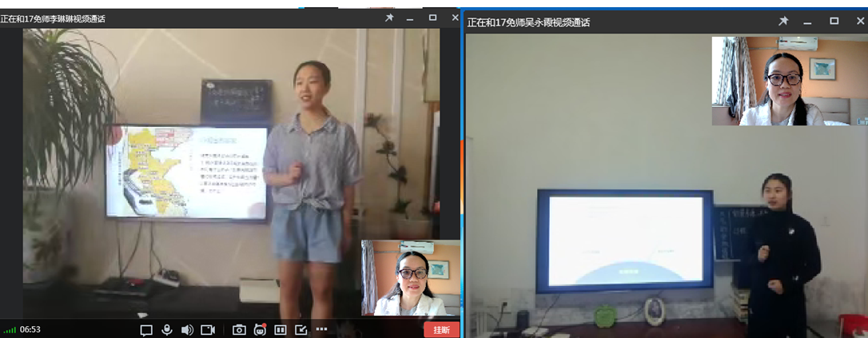Open the chat message icon in call toolbar
The width and height of the screenshot is (868, 338).
tap(146, 329)
